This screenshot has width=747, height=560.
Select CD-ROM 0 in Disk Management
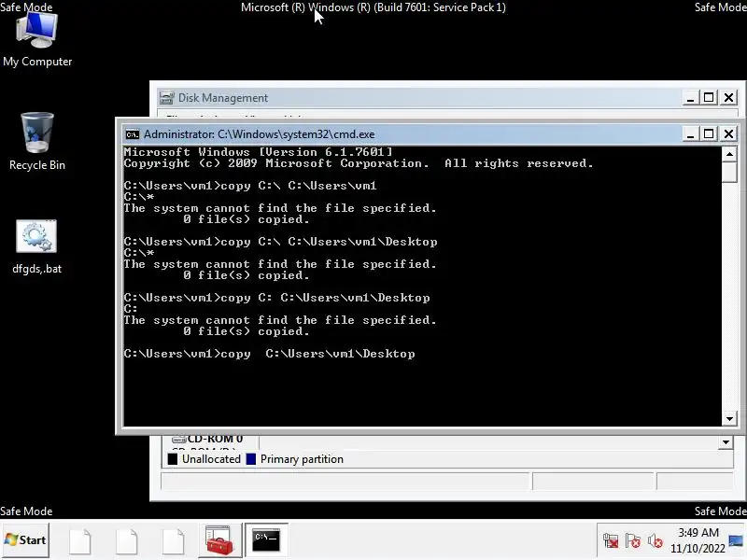(207, 439)
